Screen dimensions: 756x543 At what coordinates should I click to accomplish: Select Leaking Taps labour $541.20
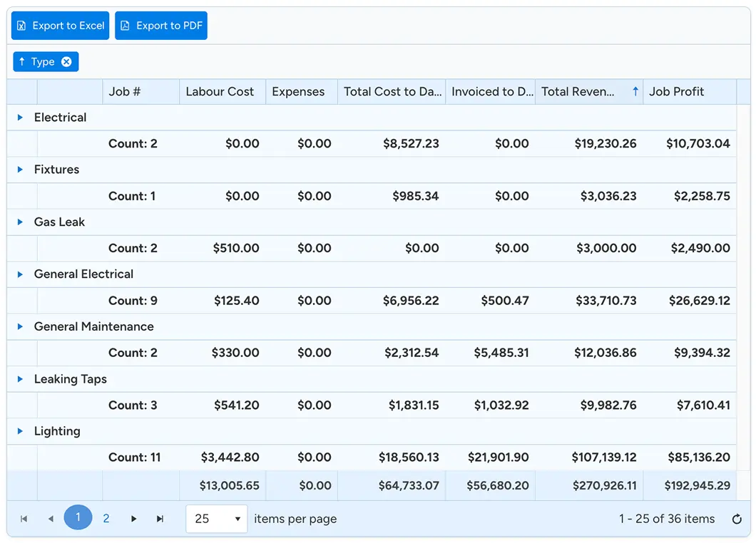236,405
